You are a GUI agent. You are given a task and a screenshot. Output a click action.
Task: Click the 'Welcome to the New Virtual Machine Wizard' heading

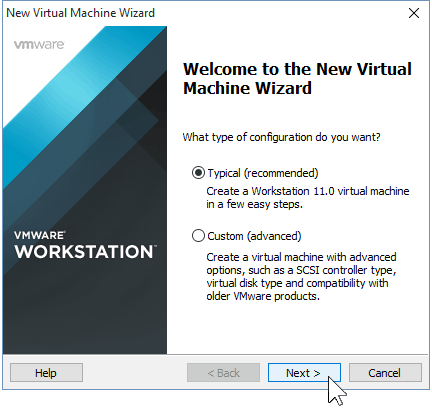pos(297,79)
